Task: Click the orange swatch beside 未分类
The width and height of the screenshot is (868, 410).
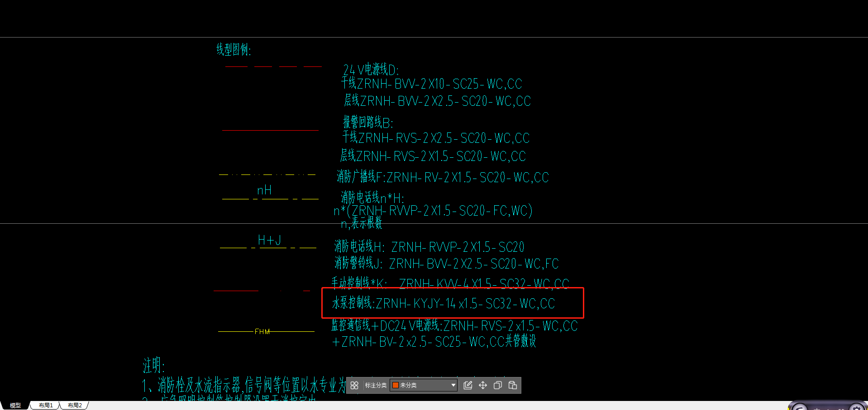Action: click(395, 385)
